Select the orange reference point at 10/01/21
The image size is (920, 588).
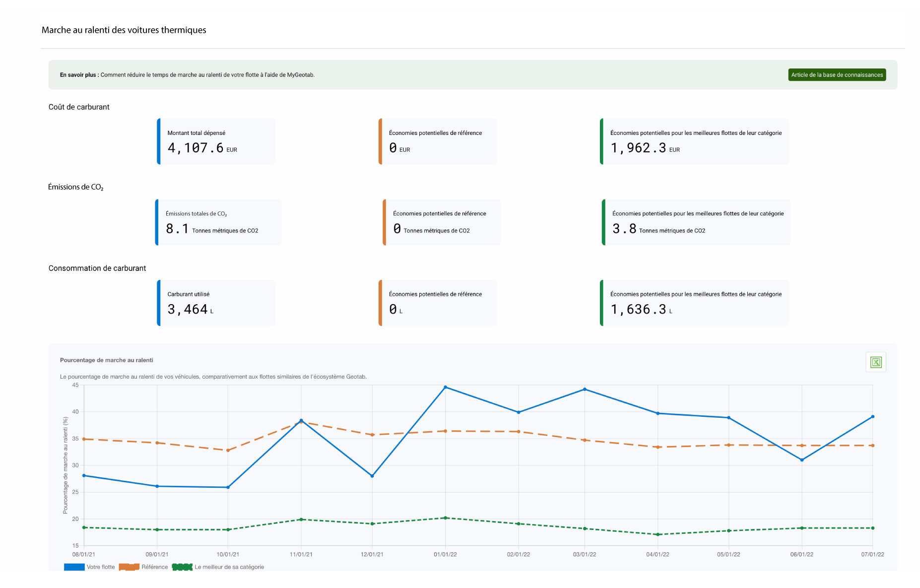coord(228,451)
